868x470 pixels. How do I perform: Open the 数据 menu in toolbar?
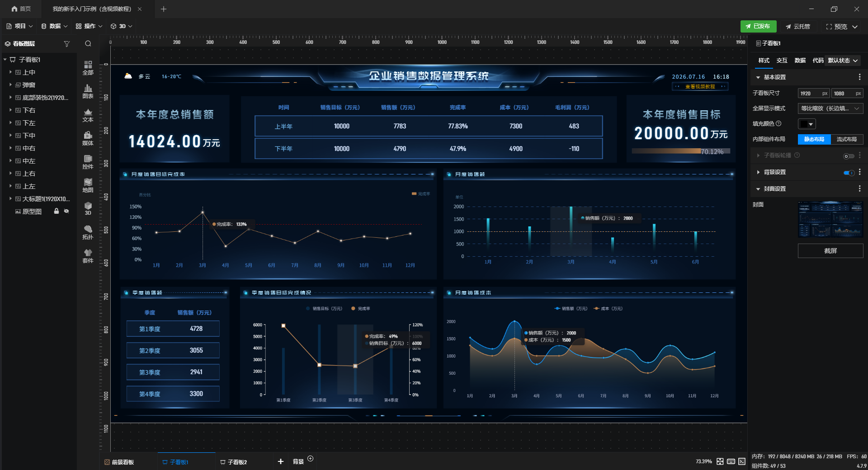[x=55, y=26]
